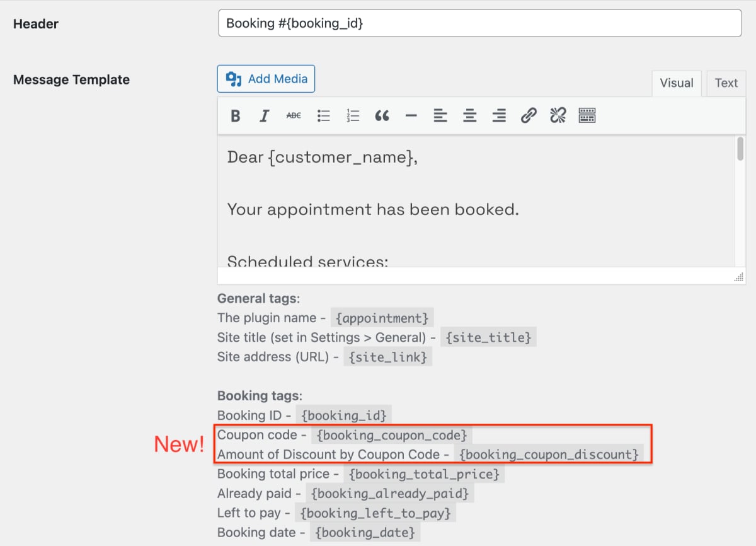
Task: Click into the Header input field
Action: tap(480, 23)
